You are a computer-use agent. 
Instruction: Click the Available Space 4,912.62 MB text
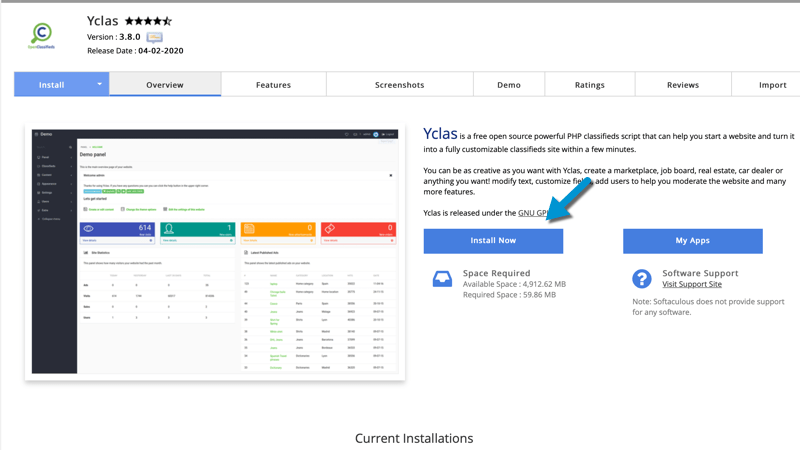[x=514, y=284]
